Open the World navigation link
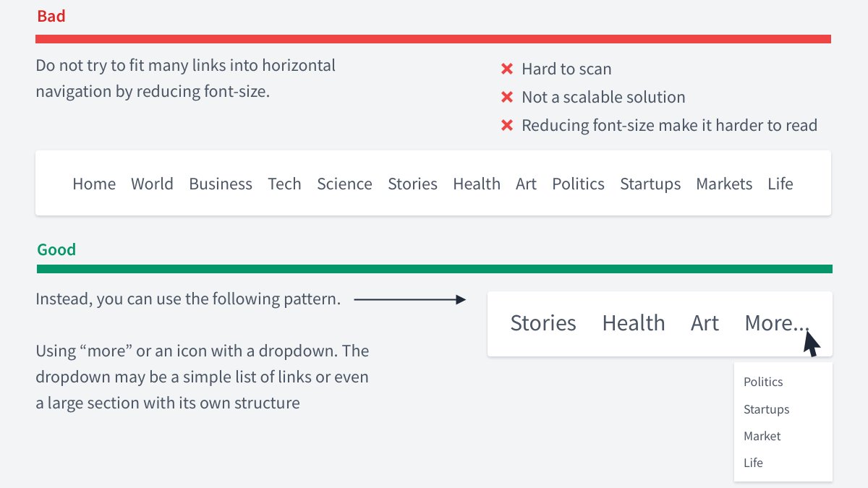 pos(152,184)
